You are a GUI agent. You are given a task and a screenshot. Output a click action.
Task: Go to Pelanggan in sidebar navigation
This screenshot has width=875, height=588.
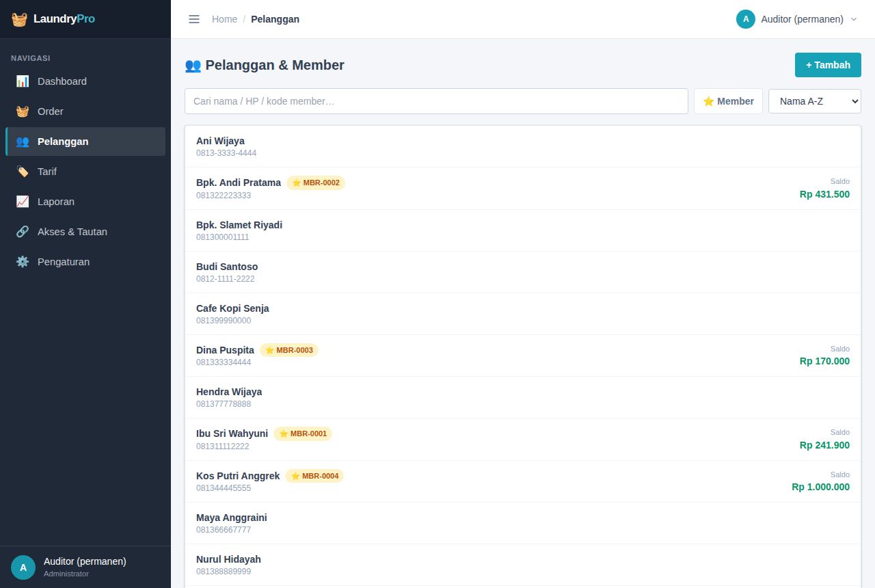click(85, 142)
